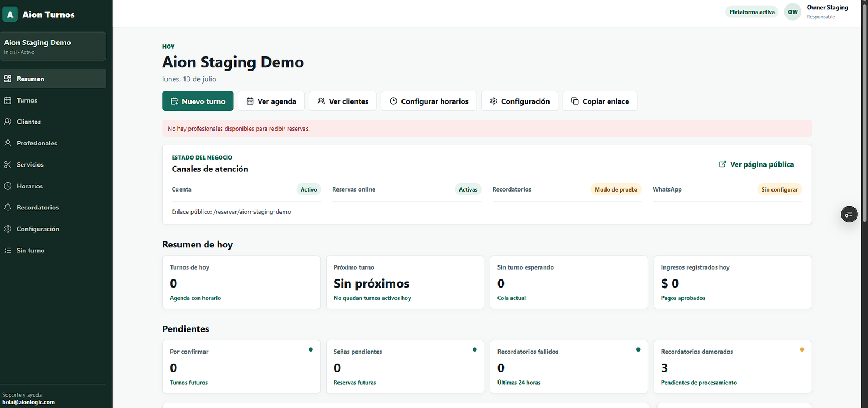The width and height of the screenshot is (868, 408).
Task: Open Recordatorios bell icon in sidebar
Action: point(8,207)
